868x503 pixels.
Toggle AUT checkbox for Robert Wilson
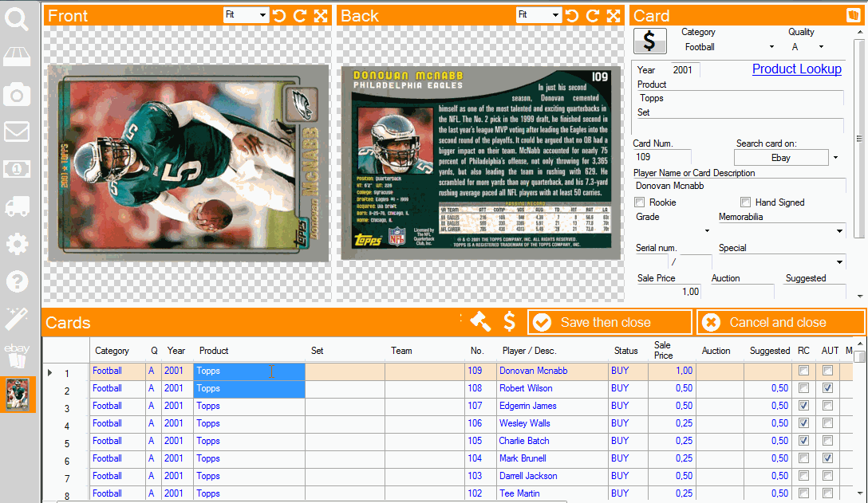pos(827,388)
